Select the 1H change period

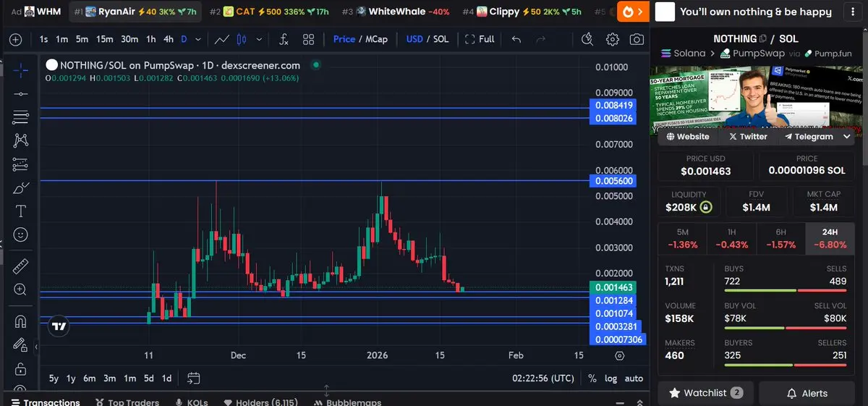coord(731,238)
